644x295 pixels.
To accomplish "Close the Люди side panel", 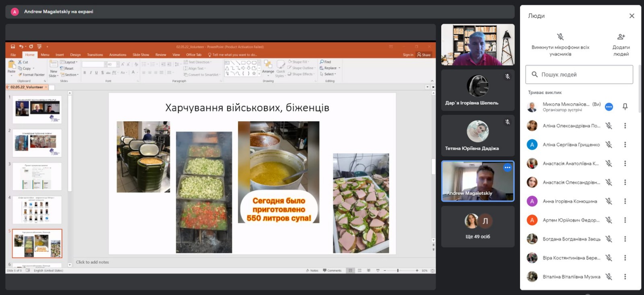I will pos(632,16).
